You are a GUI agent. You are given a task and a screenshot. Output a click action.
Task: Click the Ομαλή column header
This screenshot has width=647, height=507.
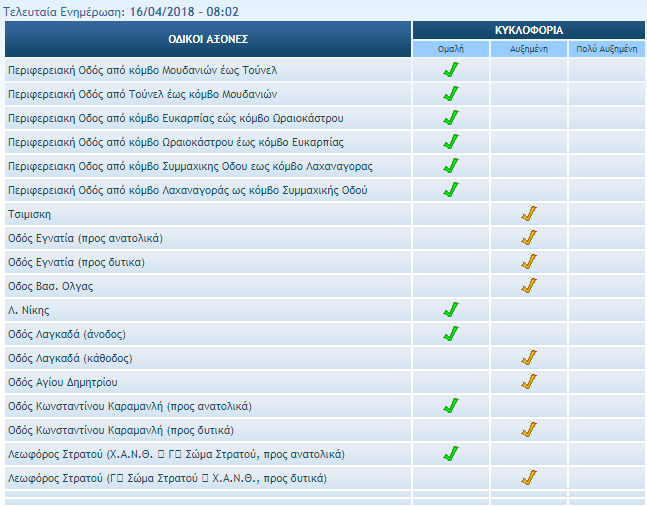451,49
